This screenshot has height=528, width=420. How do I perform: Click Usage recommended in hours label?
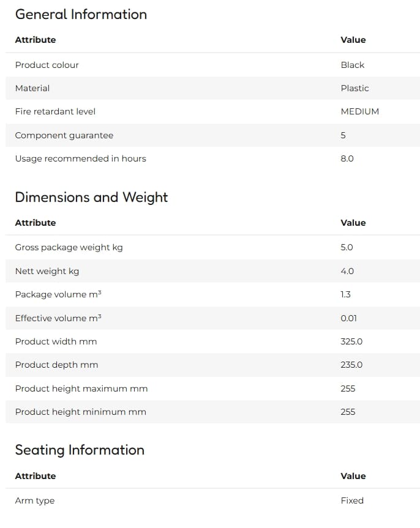[81, 158]
